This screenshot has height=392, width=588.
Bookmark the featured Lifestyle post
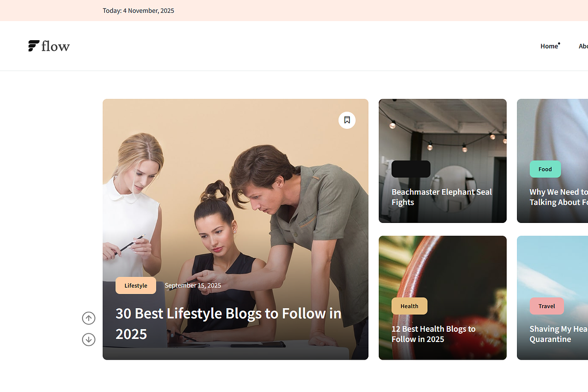[x=347, y=120]
